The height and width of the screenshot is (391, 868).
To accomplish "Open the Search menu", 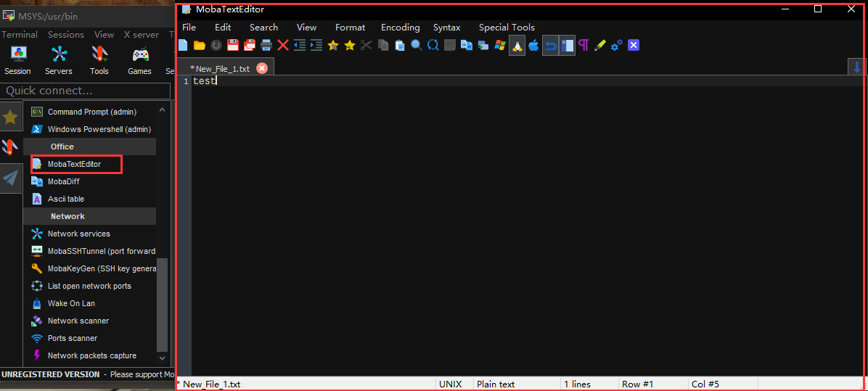I will coord(263,27).
